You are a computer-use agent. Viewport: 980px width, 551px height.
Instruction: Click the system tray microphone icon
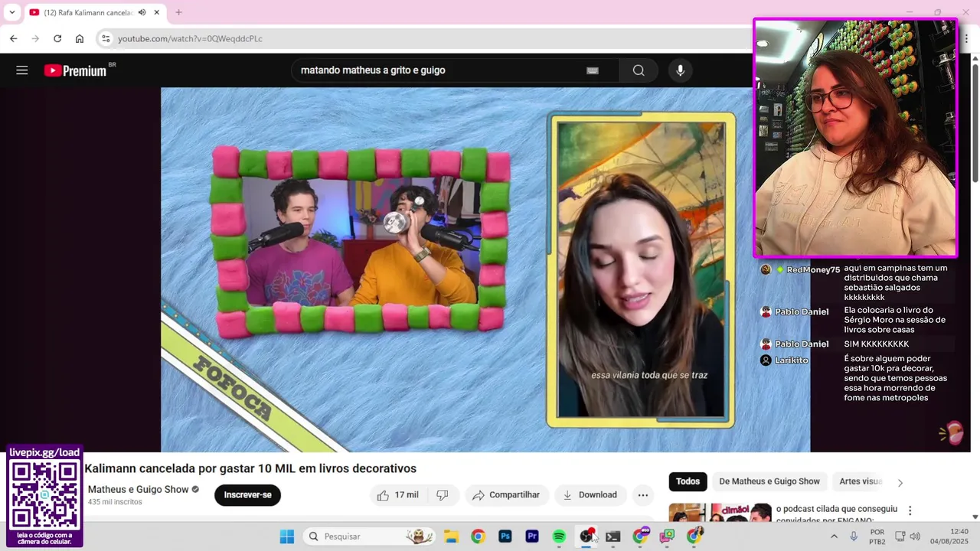coord(854,536)
